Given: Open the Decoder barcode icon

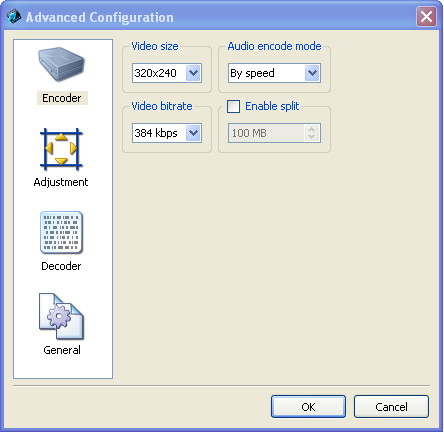Looking at the screenshot, I should coord(61,232).
